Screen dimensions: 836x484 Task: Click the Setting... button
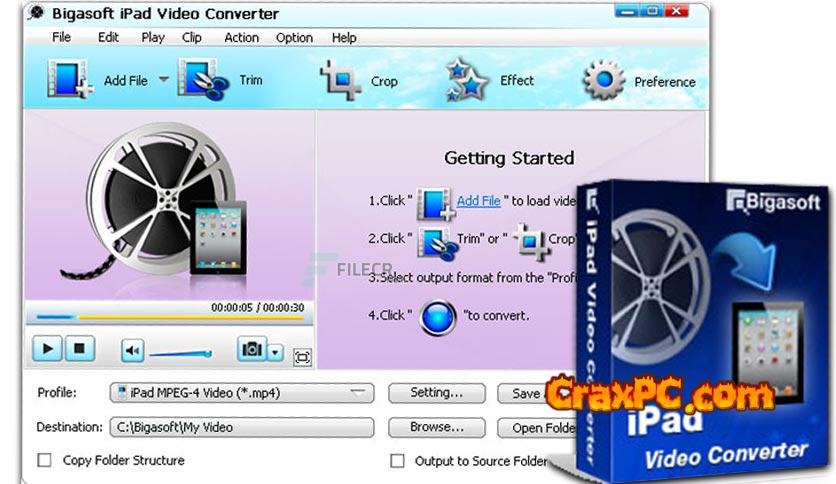click(437, 393)
